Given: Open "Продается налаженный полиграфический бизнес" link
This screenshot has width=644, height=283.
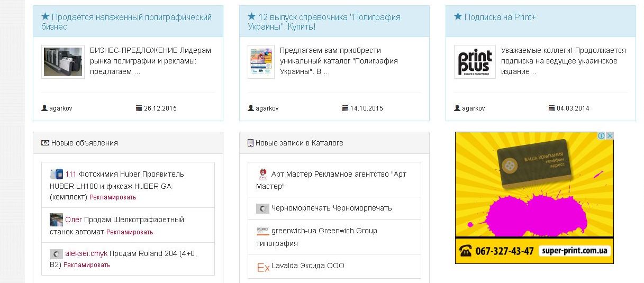Looking at the screenshot, I should 126,22.
